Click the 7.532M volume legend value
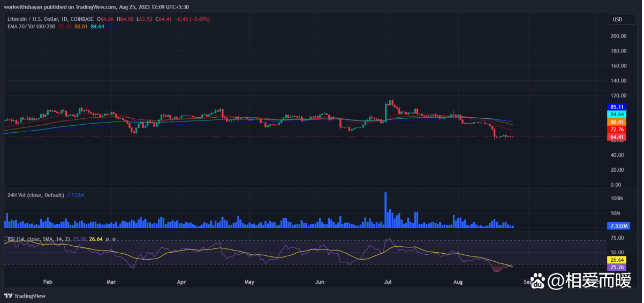Image resolution: width=644 pixels, height=303 pixels. click(75, 195)
